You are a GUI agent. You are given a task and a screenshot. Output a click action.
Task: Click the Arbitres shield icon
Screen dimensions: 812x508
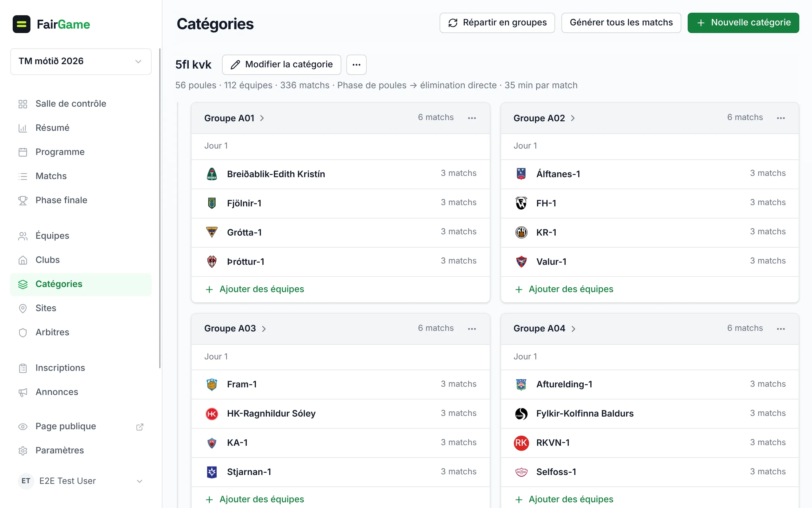(x=23, y=332)
